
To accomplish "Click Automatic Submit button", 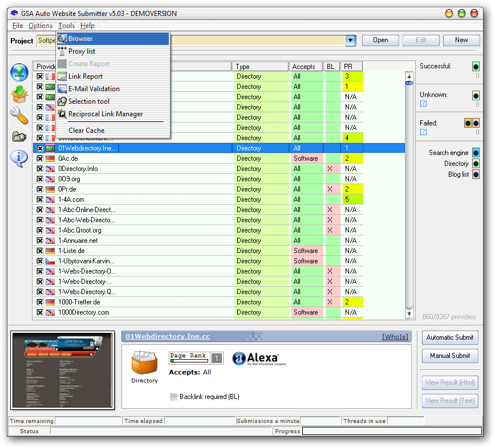I will [450, 337].
